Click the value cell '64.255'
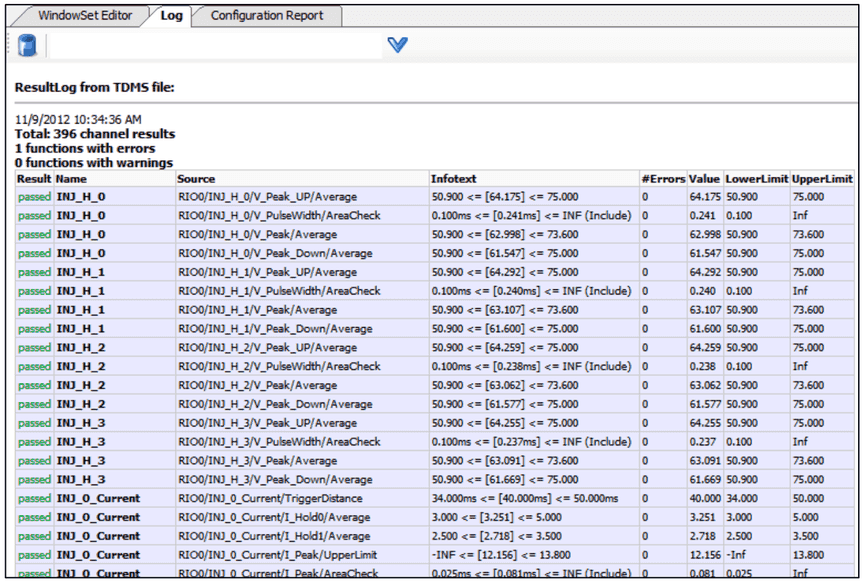The image size is (864, 582). (x=705, y=423)
